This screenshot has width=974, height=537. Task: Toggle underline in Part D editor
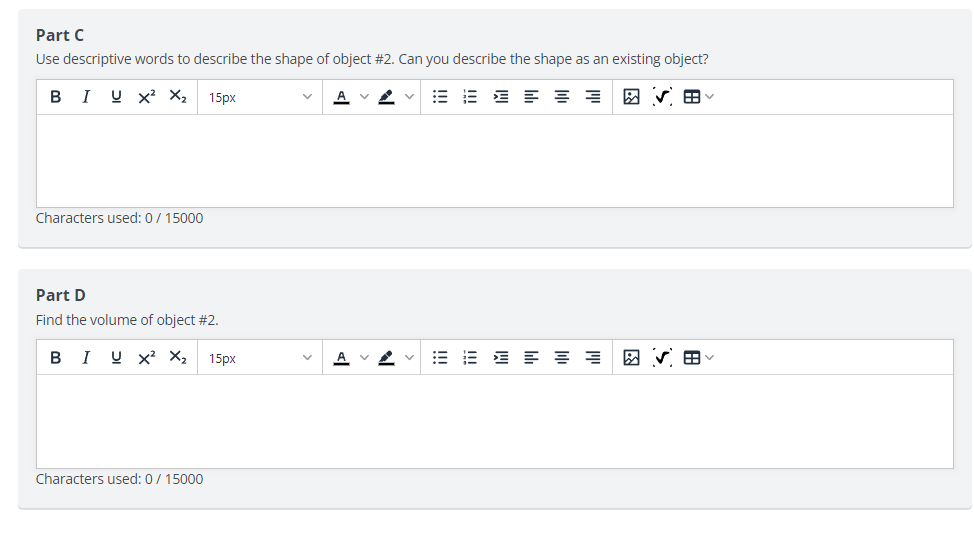(x=116, y=358)
